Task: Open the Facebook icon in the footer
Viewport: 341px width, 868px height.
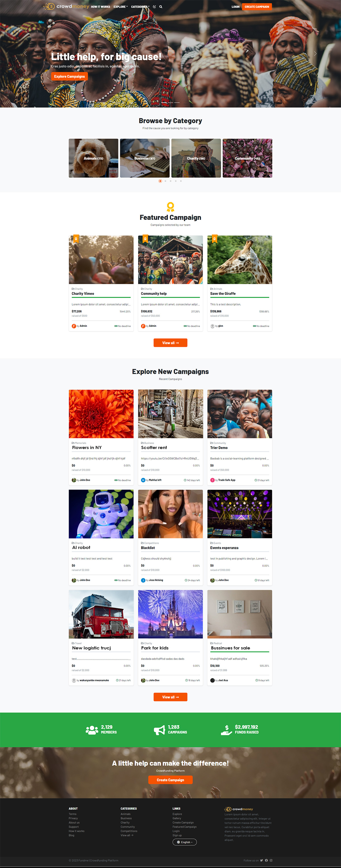Action: point(266,860)
